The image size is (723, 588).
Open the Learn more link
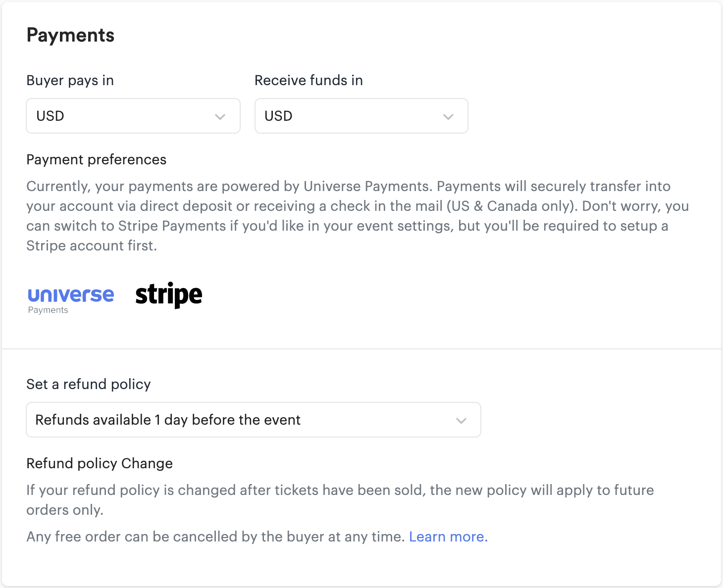coord(448,537)
